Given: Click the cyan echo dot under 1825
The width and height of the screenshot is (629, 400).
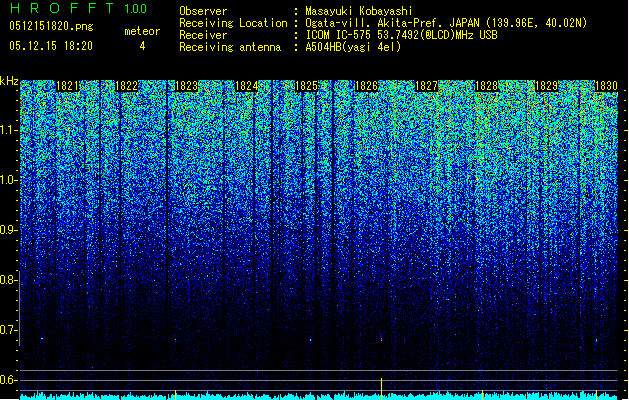Looking at the screenshot, I should 310,340.
